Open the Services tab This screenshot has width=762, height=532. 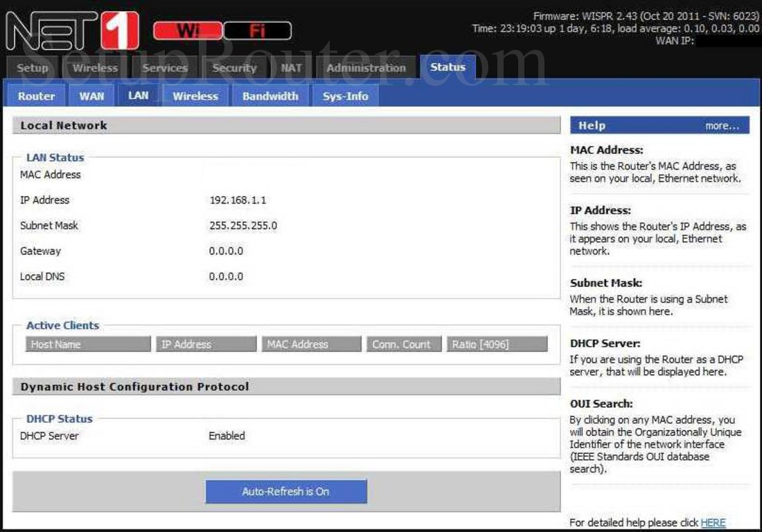click(164, 68)
